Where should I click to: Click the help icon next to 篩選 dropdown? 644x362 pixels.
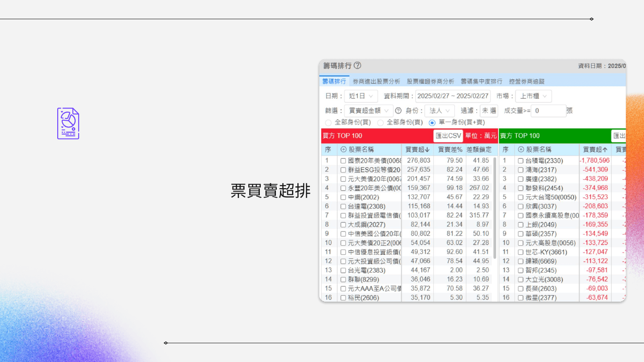click(x=398, y=111)
